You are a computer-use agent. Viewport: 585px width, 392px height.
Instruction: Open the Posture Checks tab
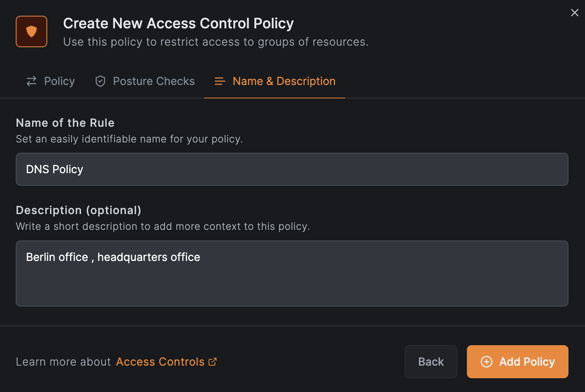click(154, 81)
